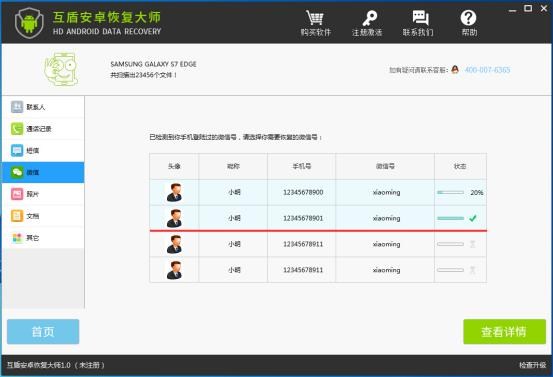This screenshot has height=377, width=553.
Task: Click the 400-007-6365 support phone link
Action: pos(487,69)
